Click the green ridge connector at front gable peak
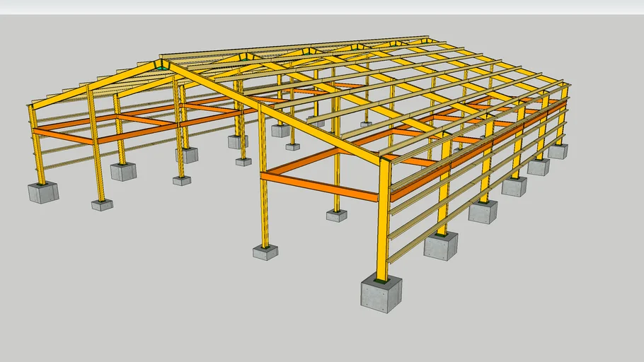The image size is (644, 362). pyautogui.click(x=162, y=65)
